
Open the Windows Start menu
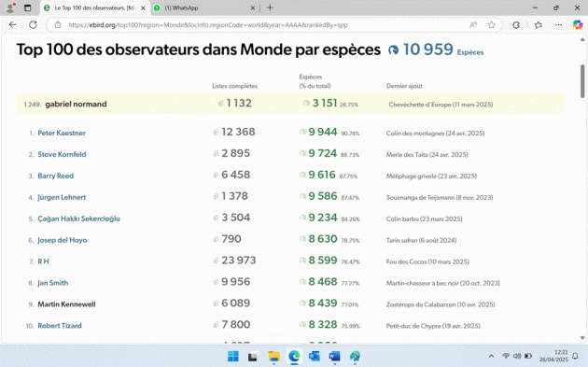coord(233,356)
